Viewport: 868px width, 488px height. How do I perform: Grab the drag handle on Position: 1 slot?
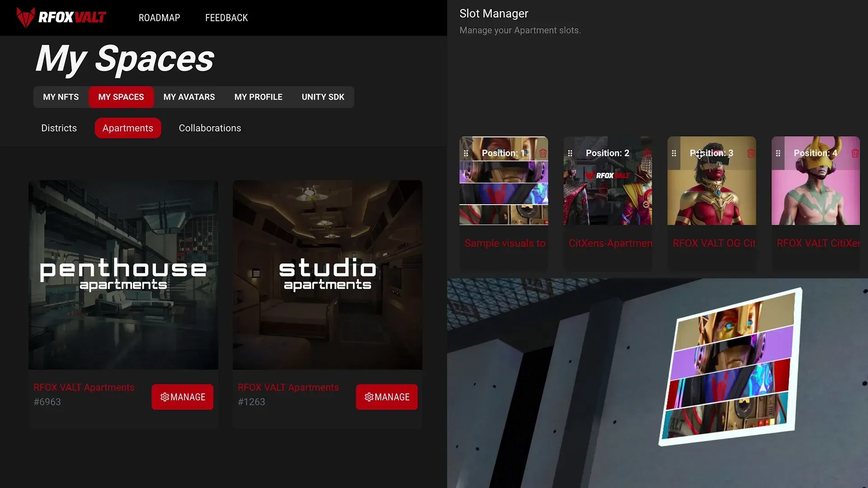click(x=466, y=153)
